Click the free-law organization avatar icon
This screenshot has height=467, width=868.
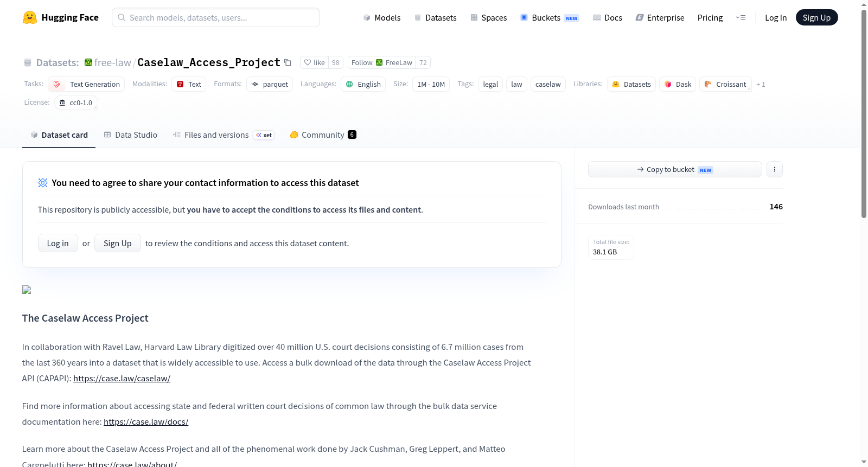(88, 62)
